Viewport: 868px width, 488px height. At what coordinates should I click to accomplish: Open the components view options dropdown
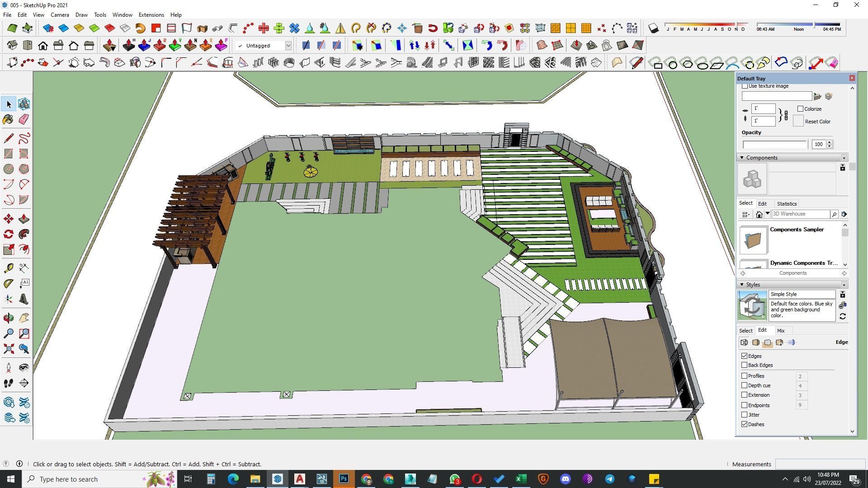(x=746, y=214)
